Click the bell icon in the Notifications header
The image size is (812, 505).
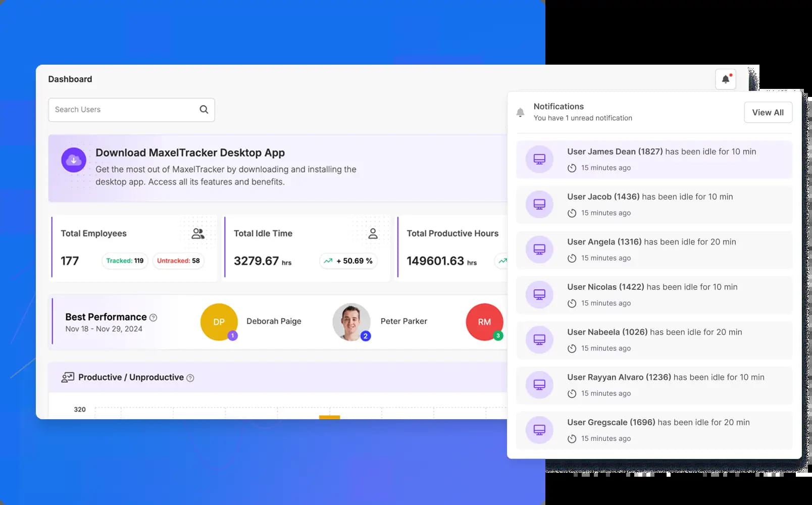[x=521, y=112]
